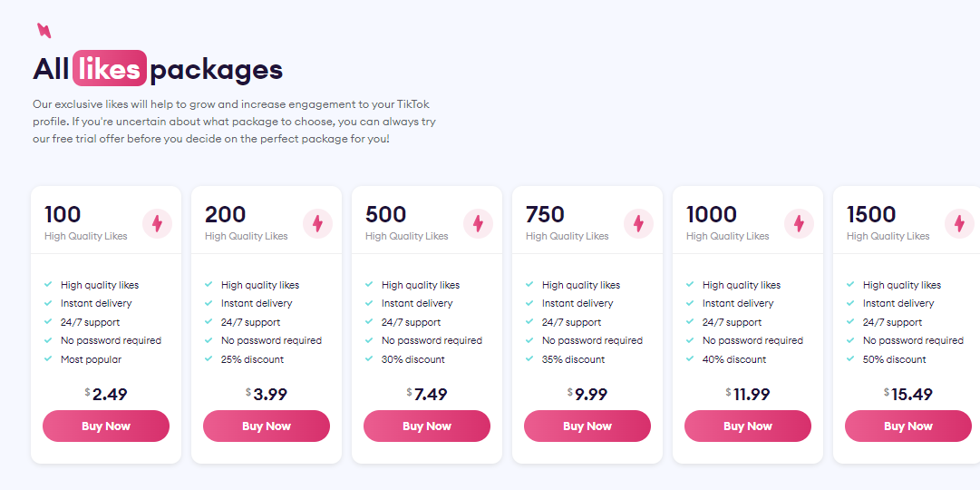Buy the 200 likes package for $3.99

pos(267,426)
